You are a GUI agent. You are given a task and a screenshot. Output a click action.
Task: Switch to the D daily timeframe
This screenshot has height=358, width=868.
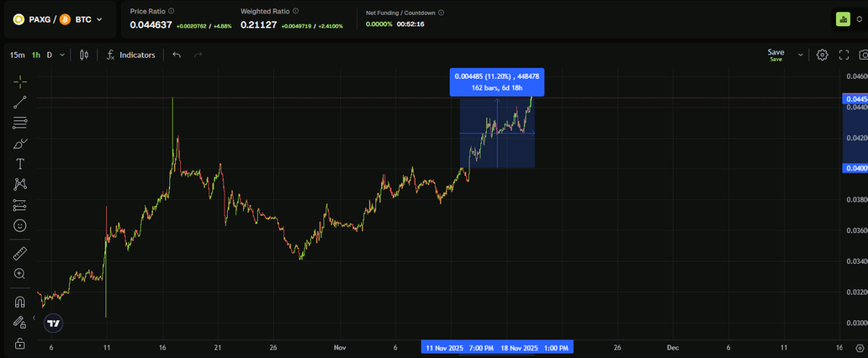tap(49, 55)
